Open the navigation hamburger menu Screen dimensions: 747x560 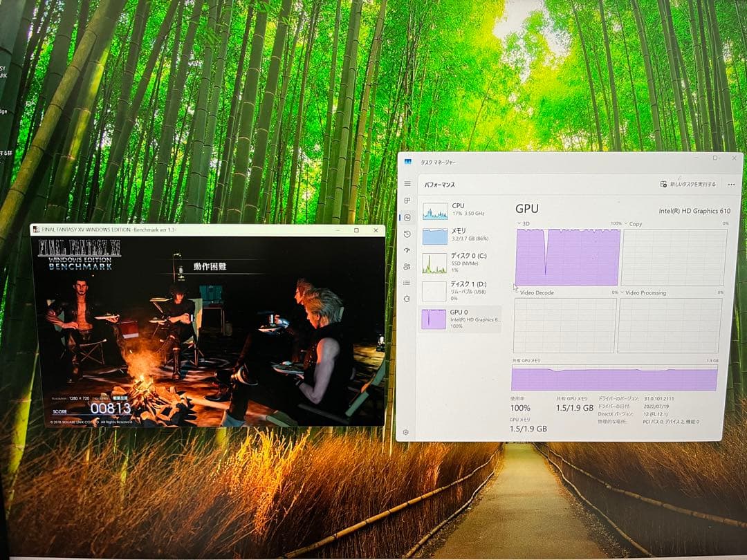[x=407, y=184]
